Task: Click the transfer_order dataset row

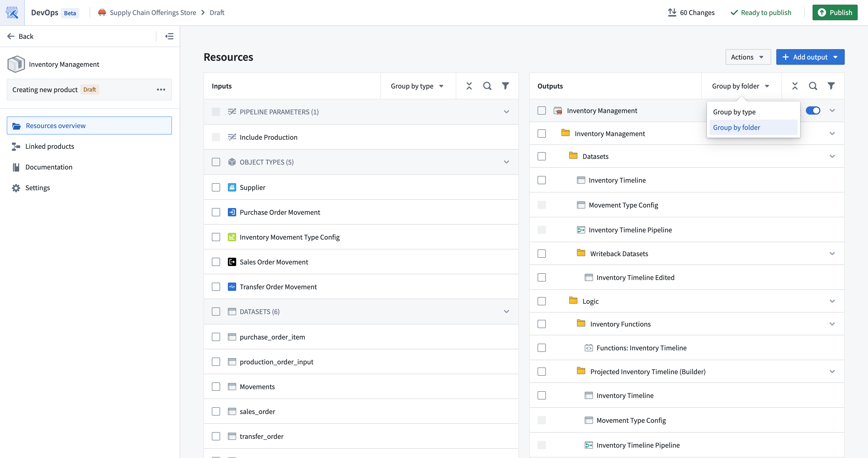Action: pyautogui.click(x=361, y=437)
